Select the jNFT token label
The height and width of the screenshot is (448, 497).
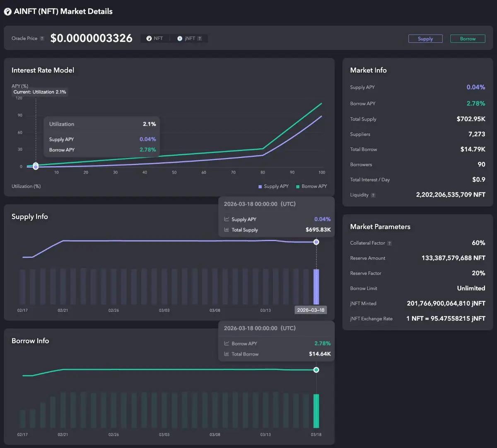[190, 39]
